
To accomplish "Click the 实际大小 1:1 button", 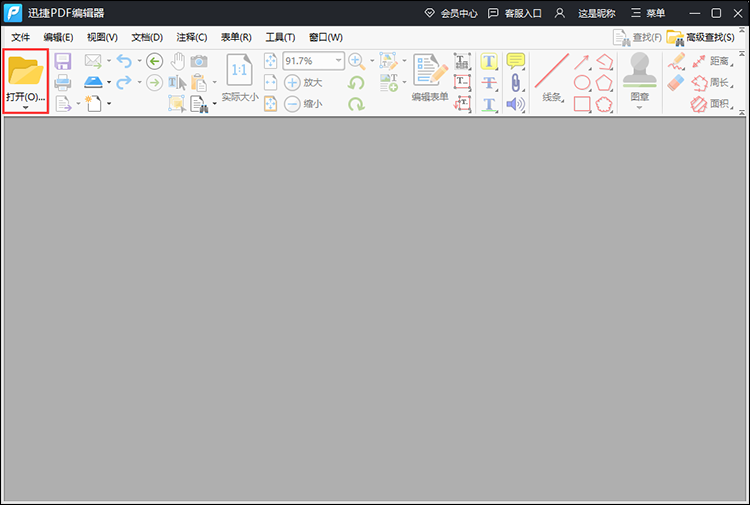I will 240,77.
